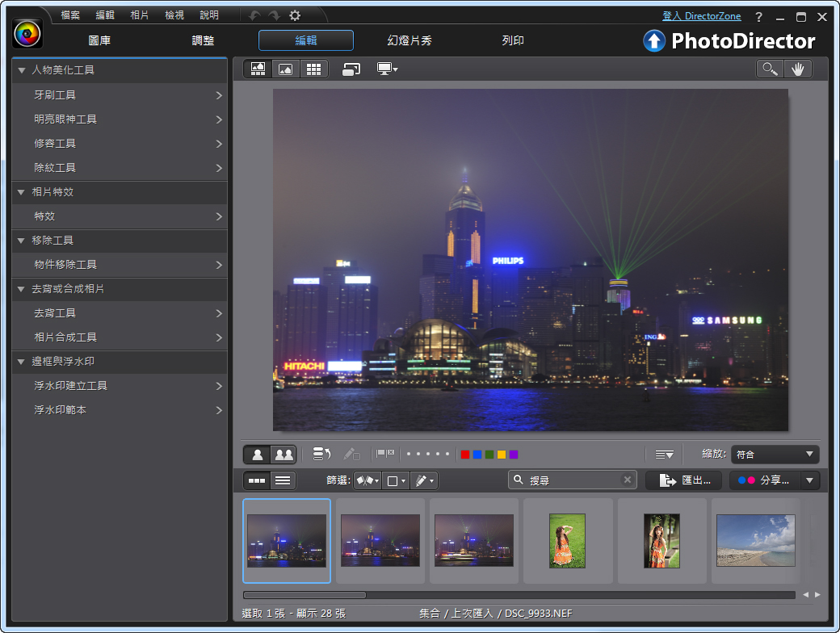Viewport: 840px width, 633px height.
Task: Switch to full screen view icon
Action: point(351,69)
